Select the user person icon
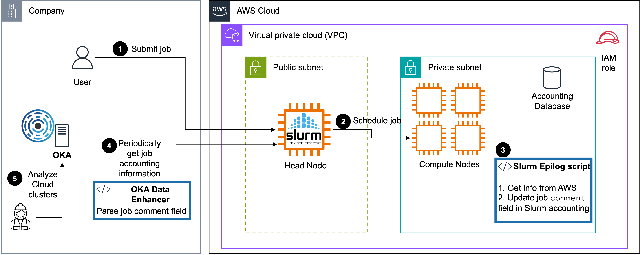Screen dimensions: 644x255 click(x=82, y=57)
